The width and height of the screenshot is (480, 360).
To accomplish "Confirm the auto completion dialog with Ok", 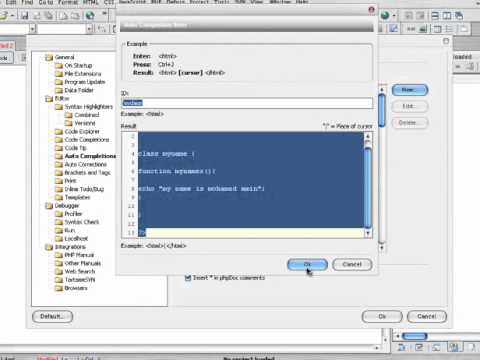I will point(307,264).
